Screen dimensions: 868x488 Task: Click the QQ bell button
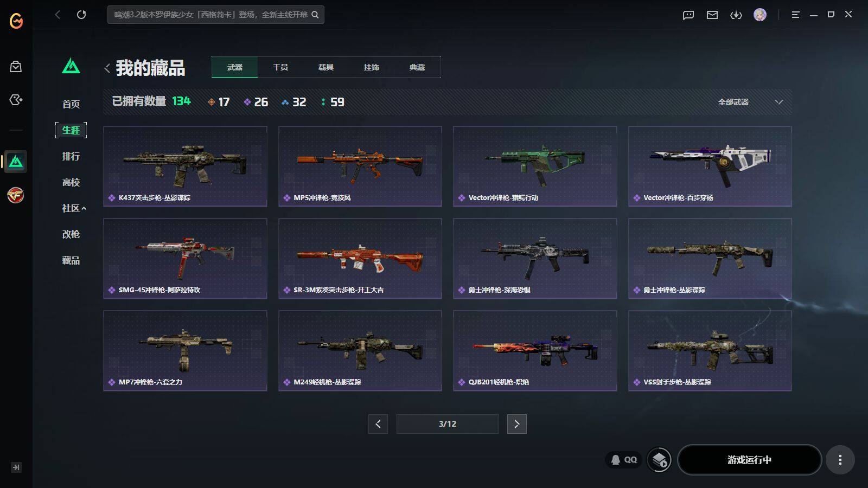624,460
